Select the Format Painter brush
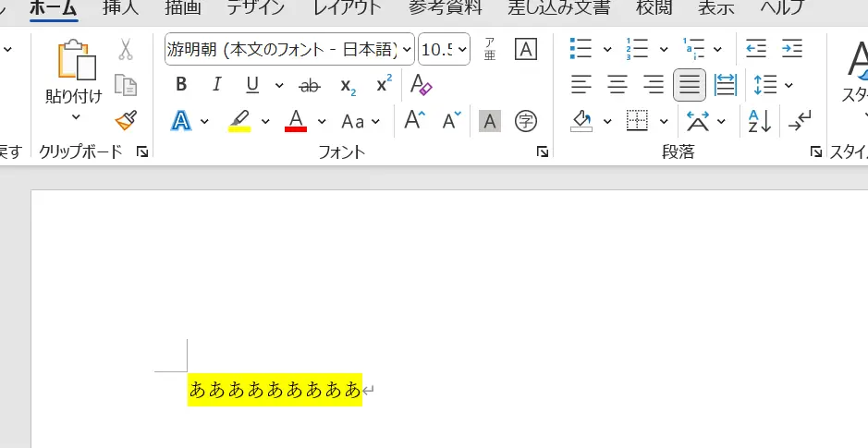868x448 pixels. pyautogui.click(x=126, y=121)
